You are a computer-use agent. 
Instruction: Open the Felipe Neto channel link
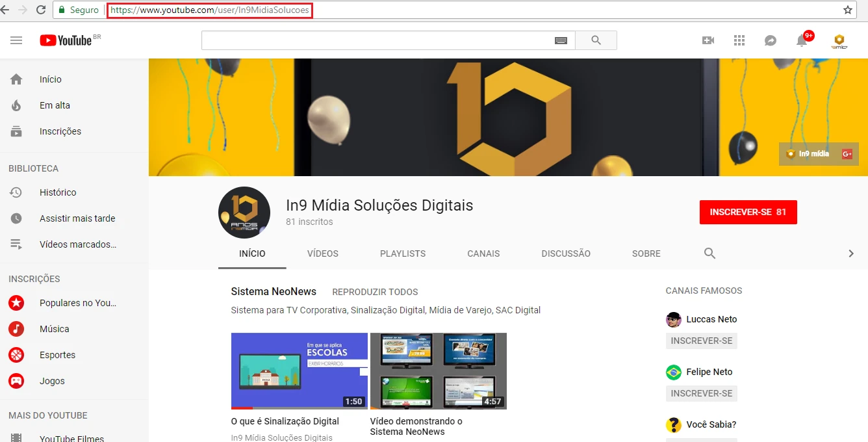[x=709, y=372]
